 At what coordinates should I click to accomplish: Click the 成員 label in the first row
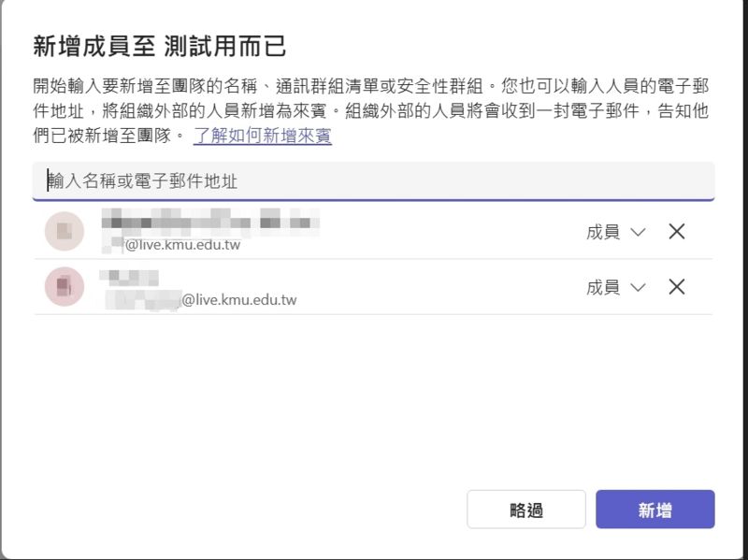603,232
